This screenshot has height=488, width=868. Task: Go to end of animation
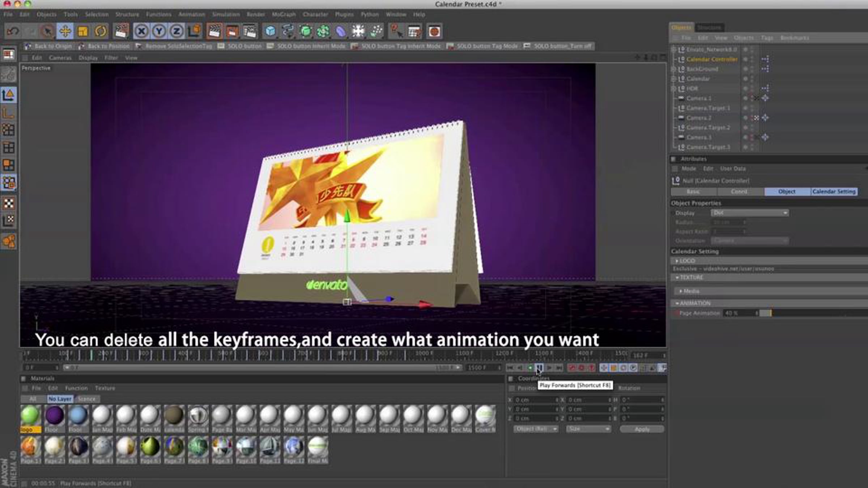[x=559, y=368]
